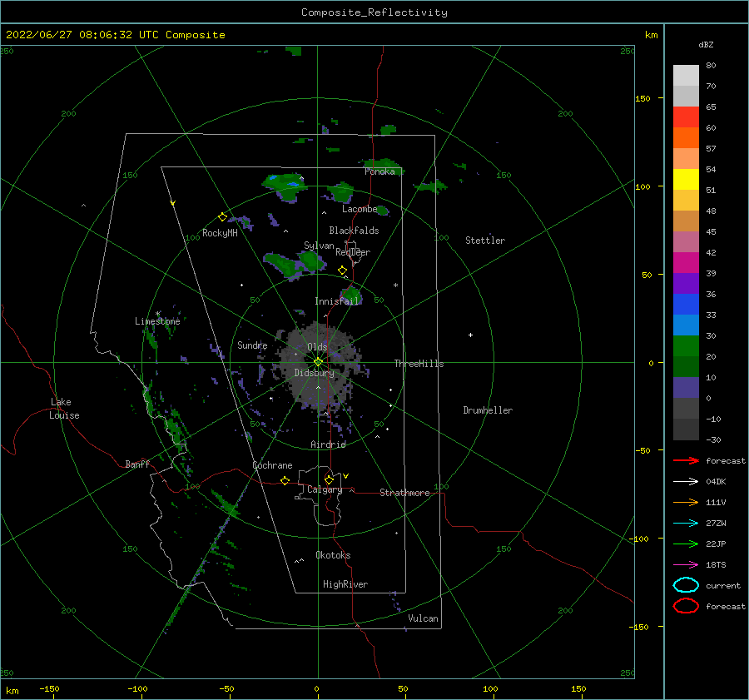Click the Ponoka city label
Screen dimensions: 749x700
(379, 171)
